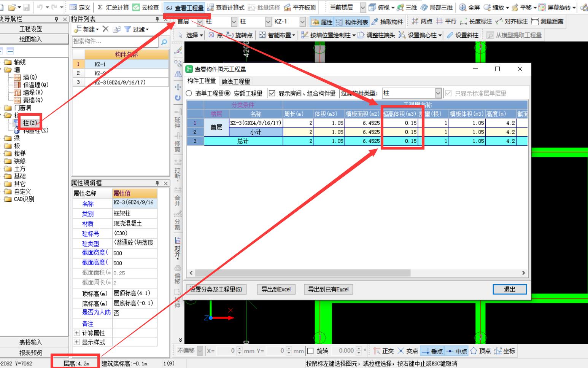Click 查看工程量 view quantities toolbar button

click(x=184, y=8)
